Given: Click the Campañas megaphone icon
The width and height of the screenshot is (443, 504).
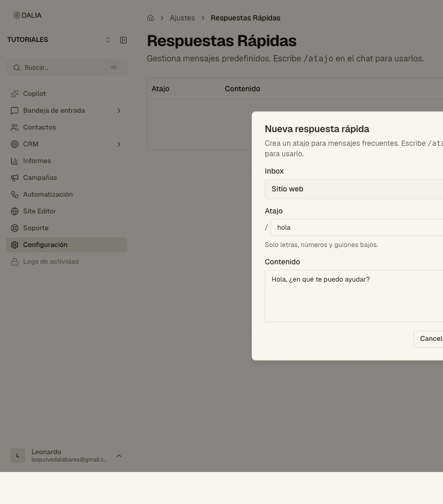Looking at the screenshot, I should (15, 178).
